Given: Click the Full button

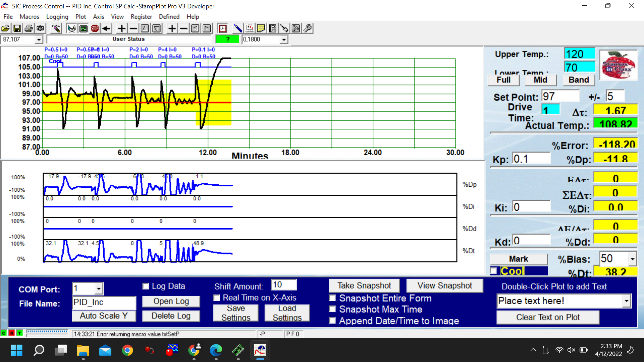Looking at the screenshot, I should tap(503, 80).
